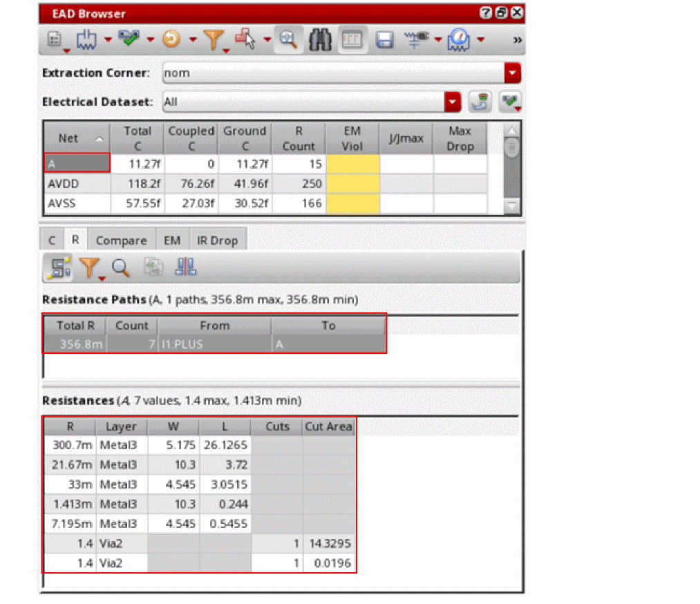The height and width of the screenshot is (604, 700).
Task: Click the greyed copy paths icon
Action: coord(153,267)
